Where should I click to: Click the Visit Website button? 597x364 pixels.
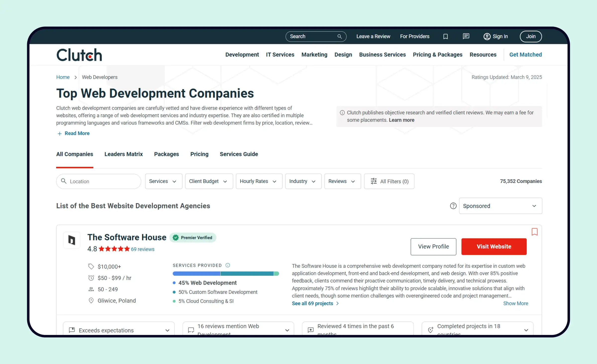coord(494,247)
